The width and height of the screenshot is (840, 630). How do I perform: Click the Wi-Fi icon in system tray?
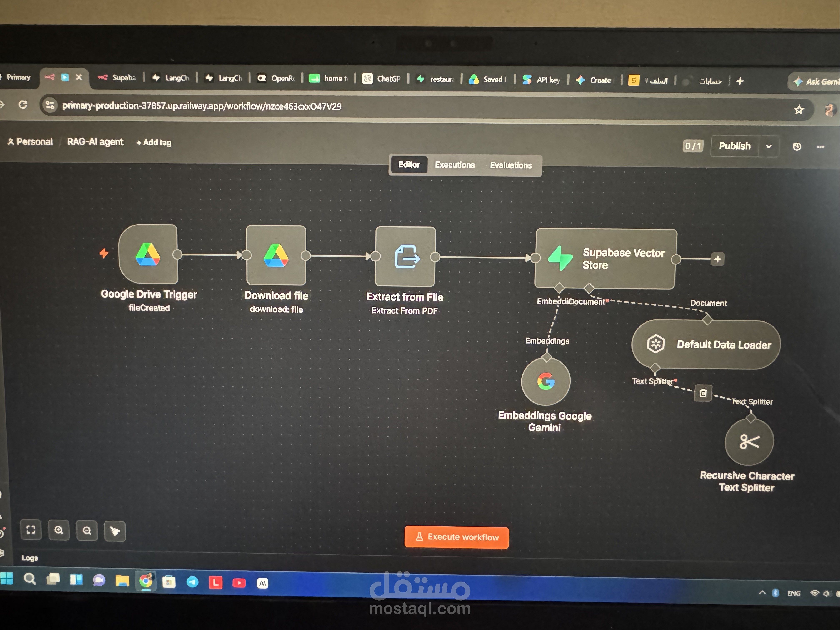point(814,593)
